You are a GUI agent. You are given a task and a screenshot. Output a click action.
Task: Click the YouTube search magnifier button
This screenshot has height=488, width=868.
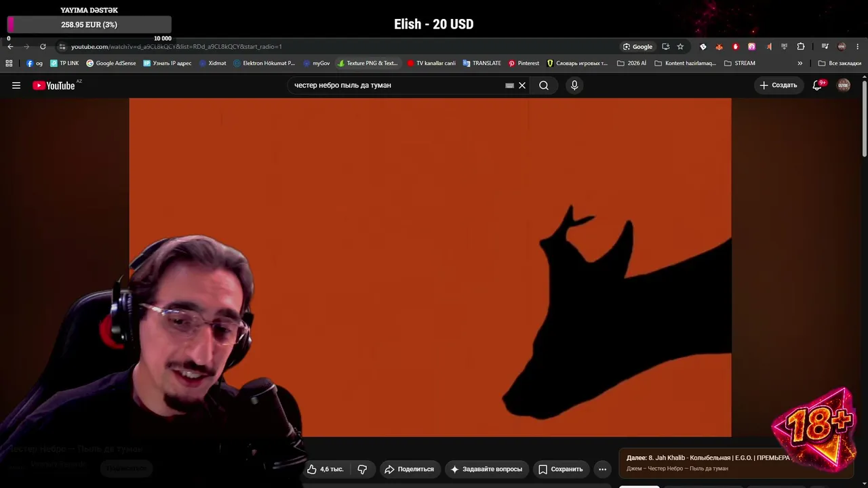pyautogui.click(x=544, y=85)
